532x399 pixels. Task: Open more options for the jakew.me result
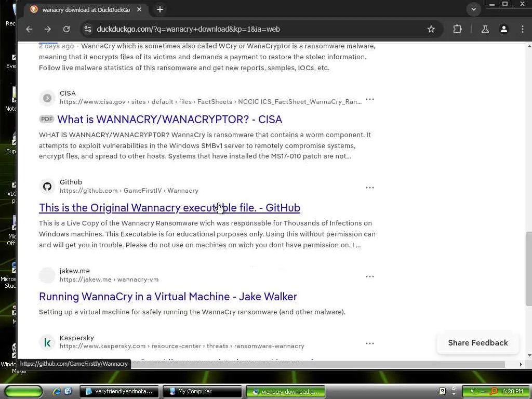(x=370, y=276)
